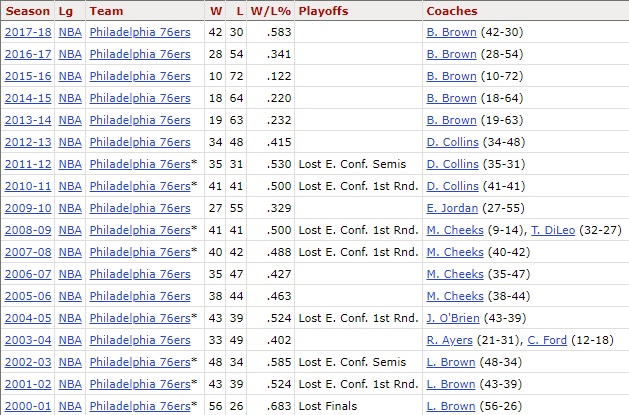Click the Coaches column header
Image resolution: width=629 pixels, height=415 pixels.
click(451, 10)
